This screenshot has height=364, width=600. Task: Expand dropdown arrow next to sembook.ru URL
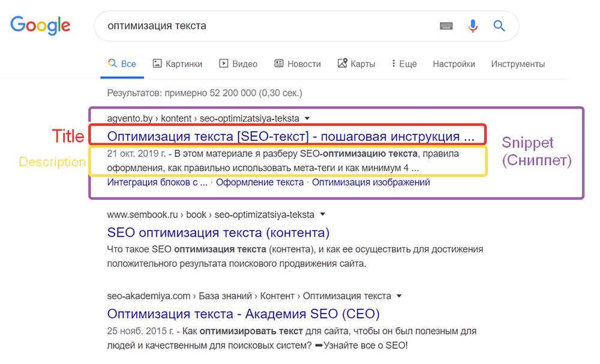point(322,214)
